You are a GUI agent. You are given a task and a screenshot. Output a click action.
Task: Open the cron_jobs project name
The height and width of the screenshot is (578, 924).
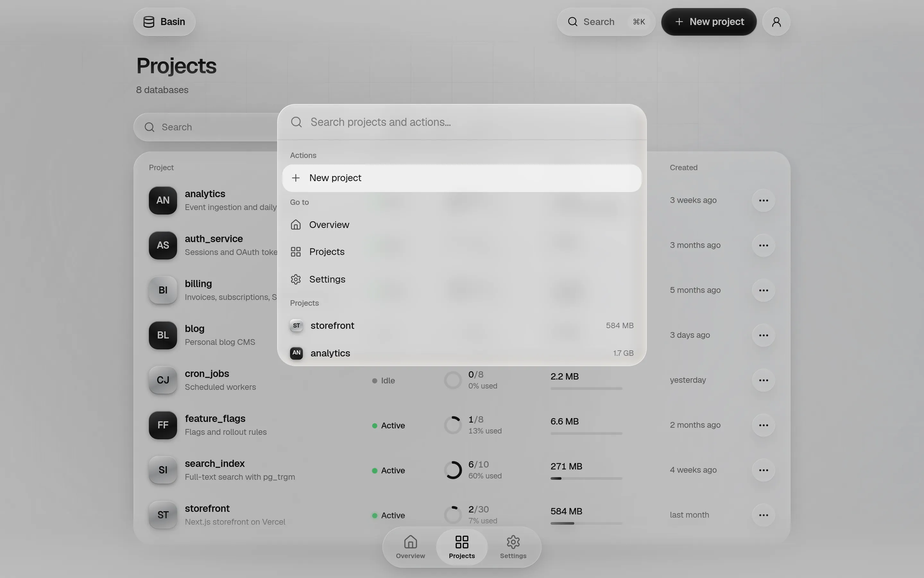[x=207, y=374]
